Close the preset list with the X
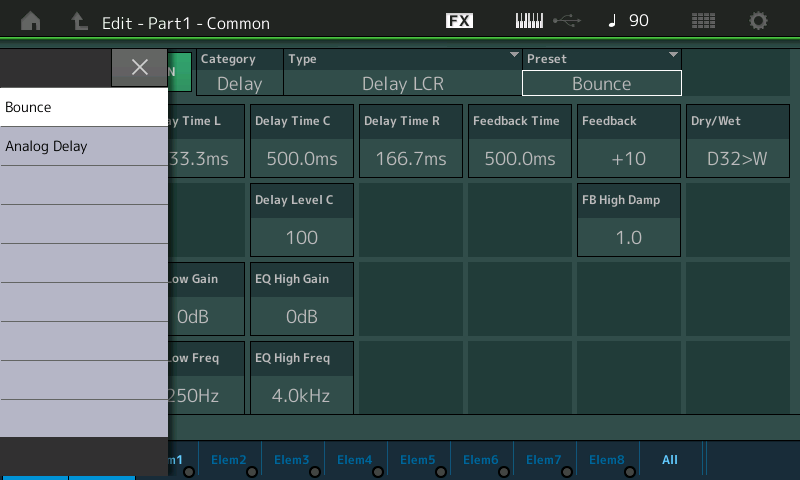The width and height of the screenshot is (800, 480). click(139, 68)
